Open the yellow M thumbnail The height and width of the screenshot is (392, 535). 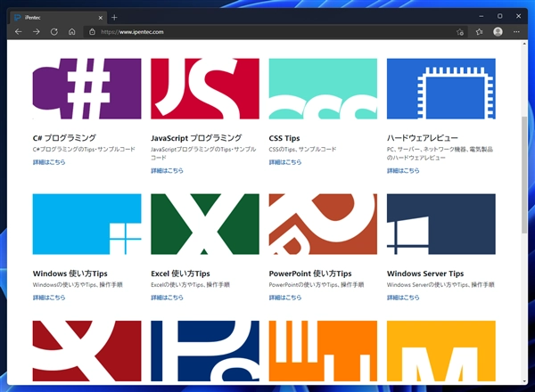pyautogui.click(x=441, y=351)
